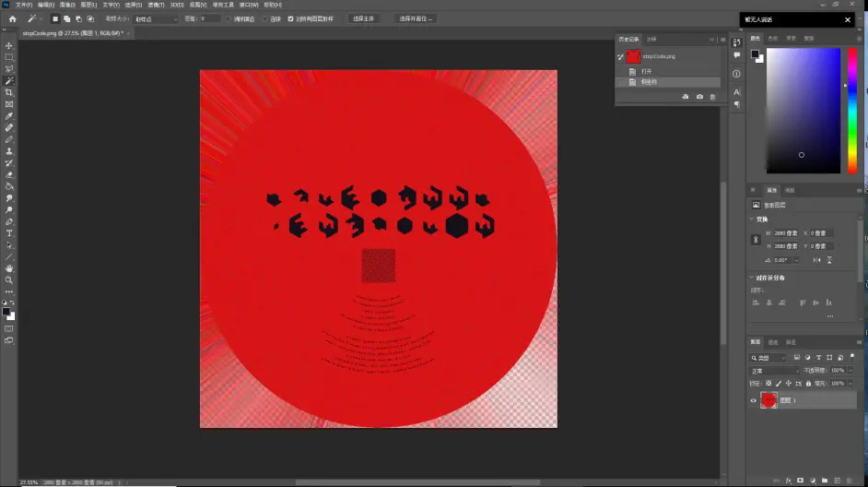Click the Home icon in options bar
Image resolution: width=868 pixels, height=487 pixels.
(12, 18)
